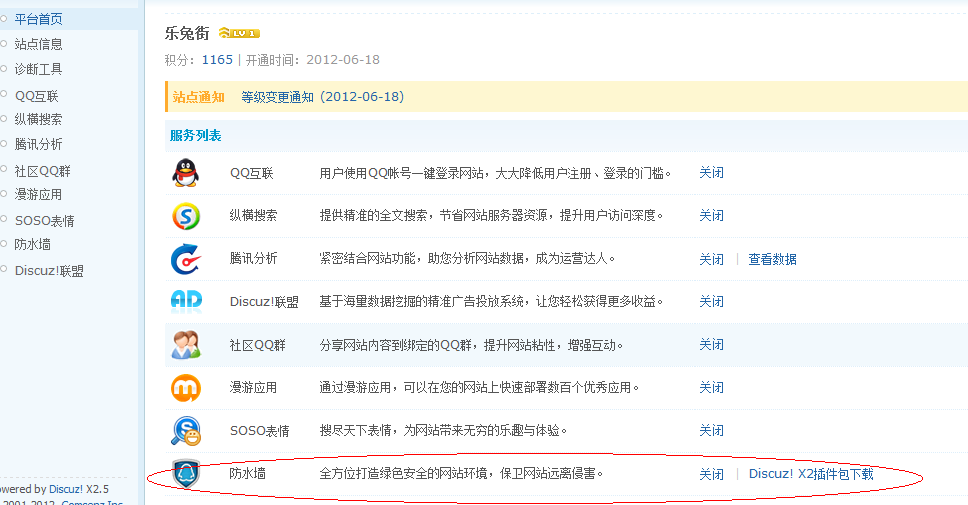968x505 pixels.
Task: Download Discuz! X2插件包下载 link
Action: coord(811,474)
